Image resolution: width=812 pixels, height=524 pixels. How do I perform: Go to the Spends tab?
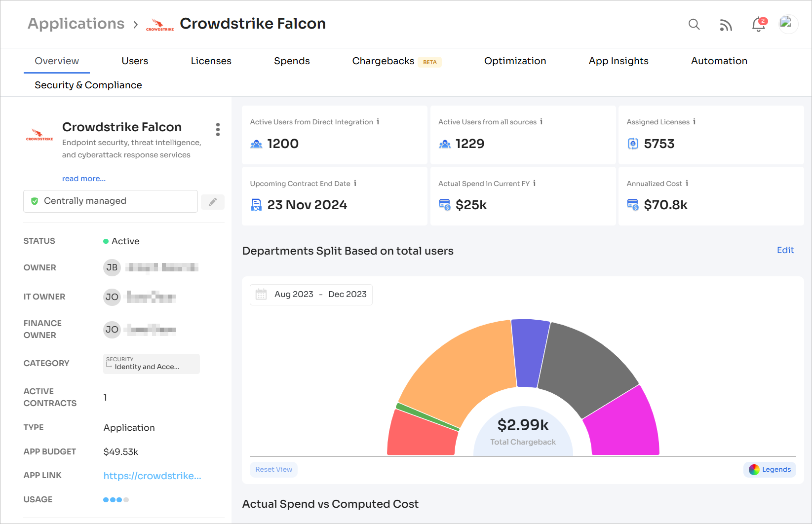pyautogui.click(x=292, y=61)
